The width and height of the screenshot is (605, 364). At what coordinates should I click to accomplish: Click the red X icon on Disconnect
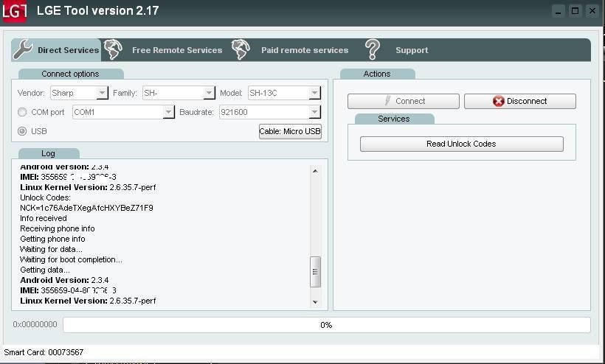(499, 101)
